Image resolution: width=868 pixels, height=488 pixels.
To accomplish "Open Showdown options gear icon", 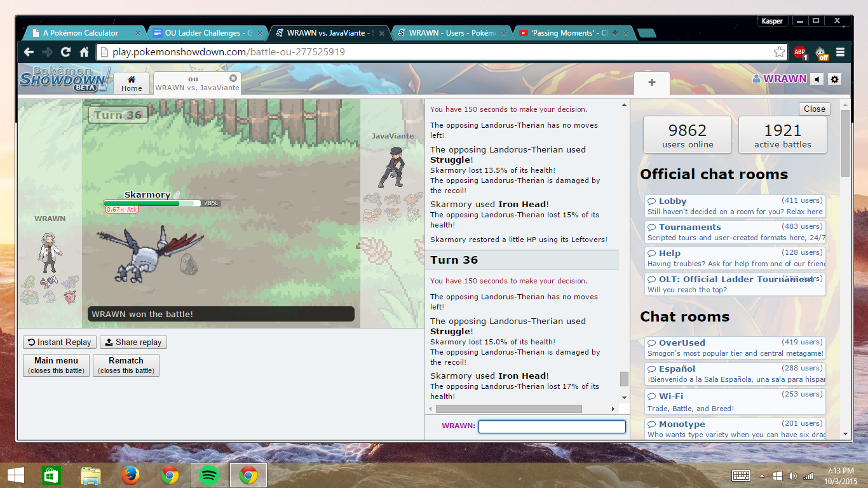I will 835,79.
